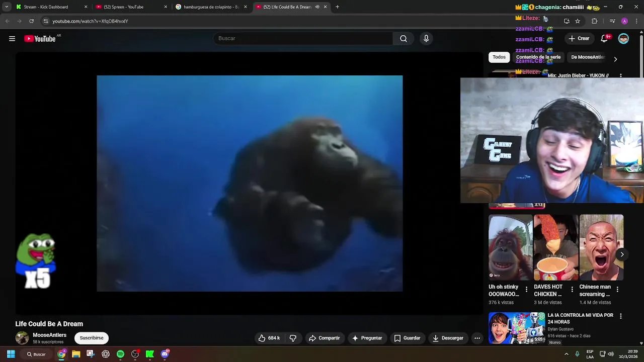The image size is (644, 362).
Task: Open options for Uh oh stinky short
Action: tap(526, 290)
